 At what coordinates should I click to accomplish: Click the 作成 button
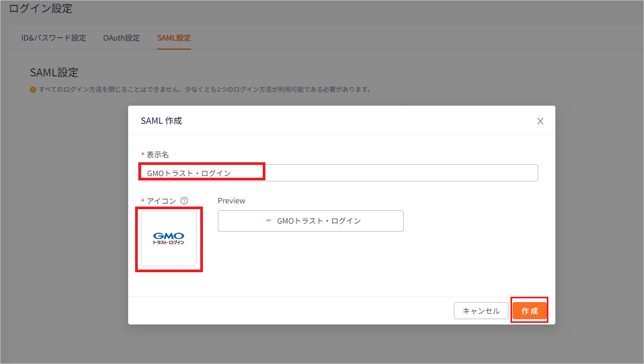[530, 311]
